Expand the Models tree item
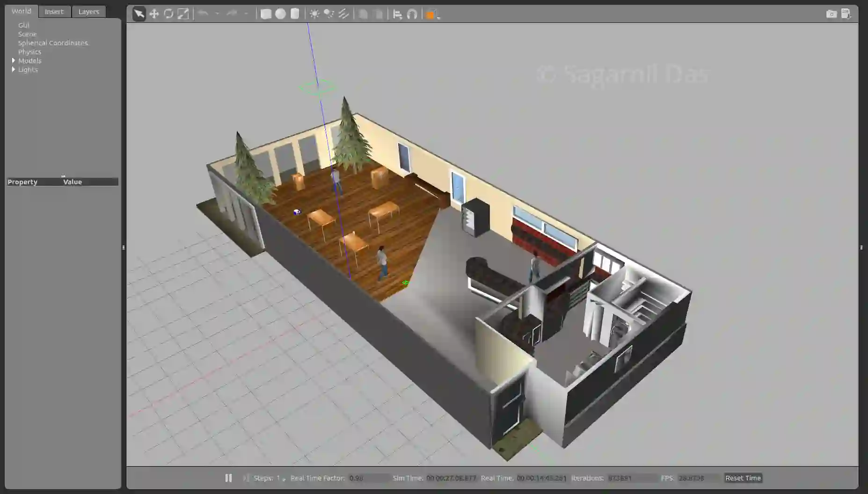The image size is (868, 494). pyautogui.click(x=14, y=60)
